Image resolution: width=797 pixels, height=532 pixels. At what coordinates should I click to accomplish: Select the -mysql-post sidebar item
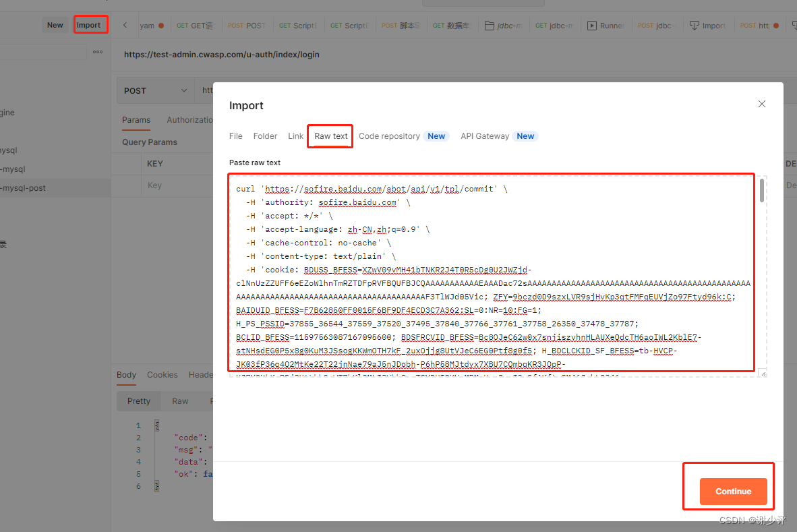coord(55,188)
